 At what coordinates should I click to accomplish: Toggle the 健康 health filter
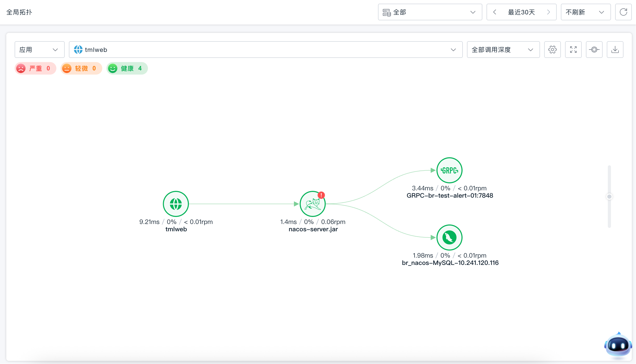[x=127, y=68]
